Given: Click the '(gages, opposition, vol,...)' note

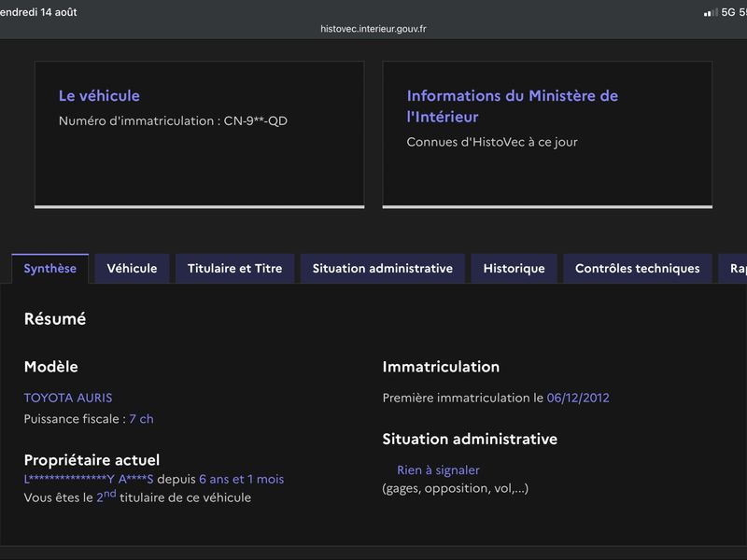Looking at the screenshot, I should [x=456, y=488].
